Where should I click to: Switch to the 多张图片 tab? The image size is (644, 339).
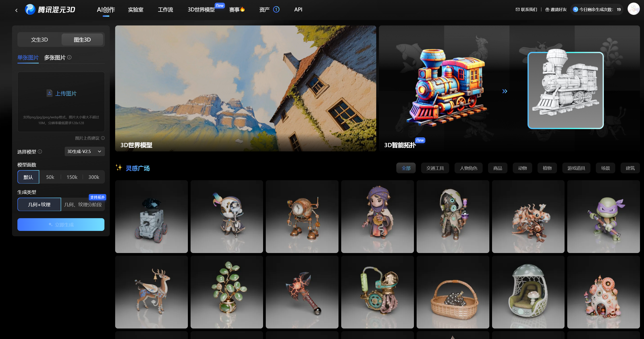[x=54, y=58]
